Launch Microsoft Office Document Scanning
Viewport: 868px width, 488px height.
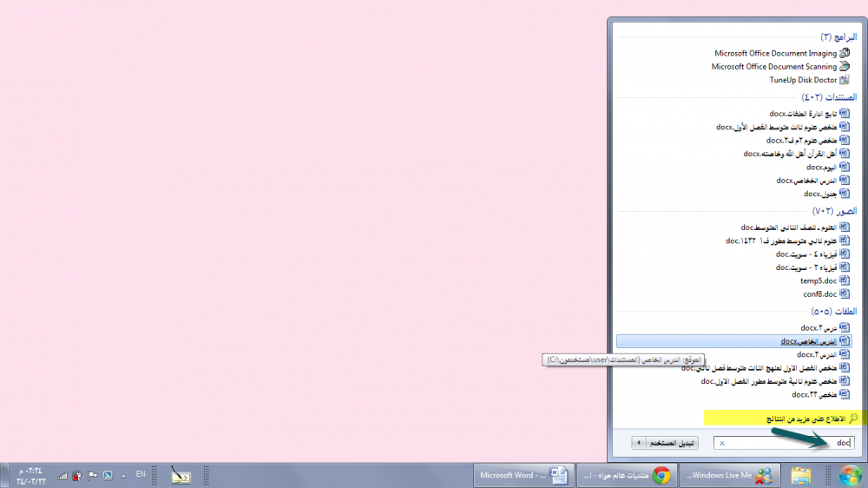coord(774,66)
